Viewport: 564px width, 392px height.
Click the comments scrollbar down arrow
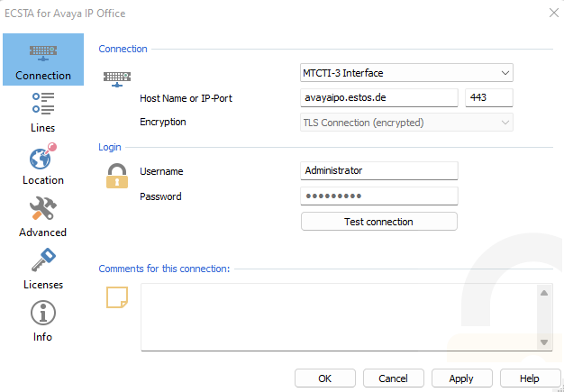(x=544, y=342)
